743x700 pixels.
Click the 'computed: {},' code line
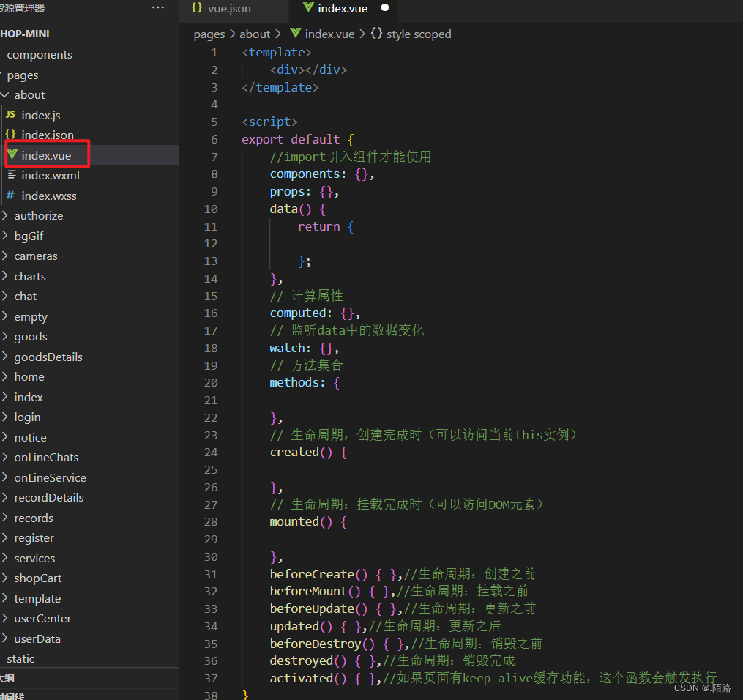coord(315,313)
